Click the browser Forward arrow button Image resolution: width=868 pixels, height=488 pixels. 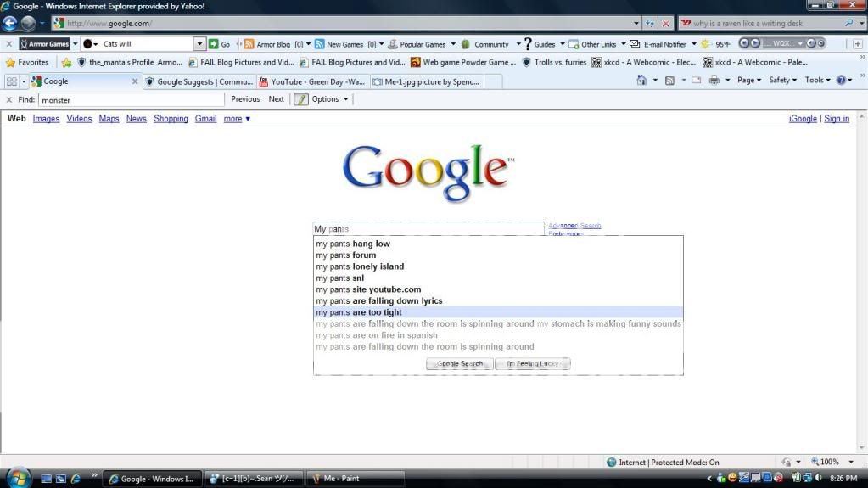pyautogui.click(x=28, y=23)
